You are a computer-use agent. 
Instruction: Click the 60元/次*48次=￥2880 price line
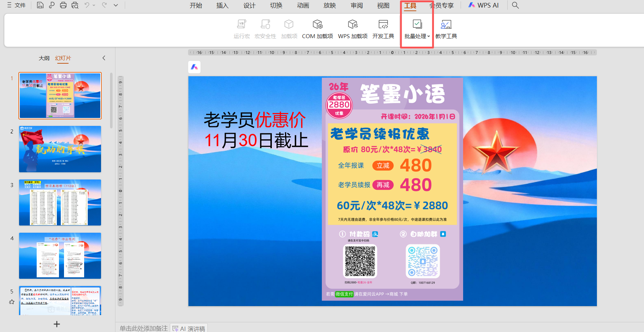[392, 205]
